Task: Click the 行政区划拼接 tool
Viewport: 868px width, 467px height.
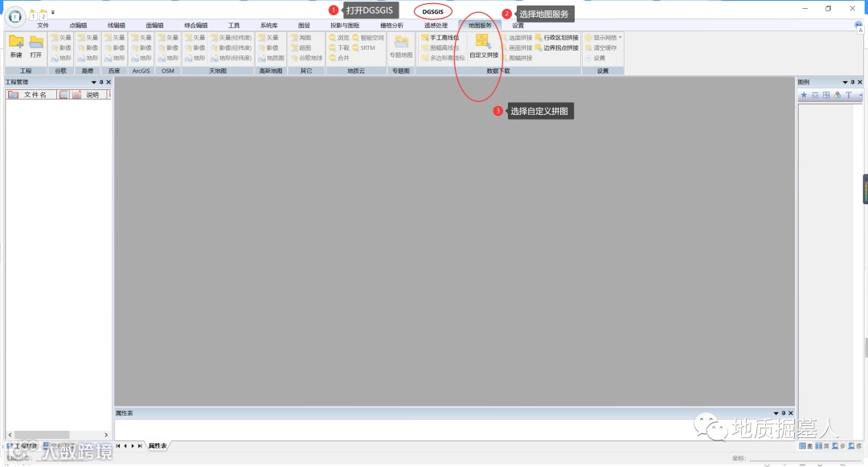Action: coord(556,38)
